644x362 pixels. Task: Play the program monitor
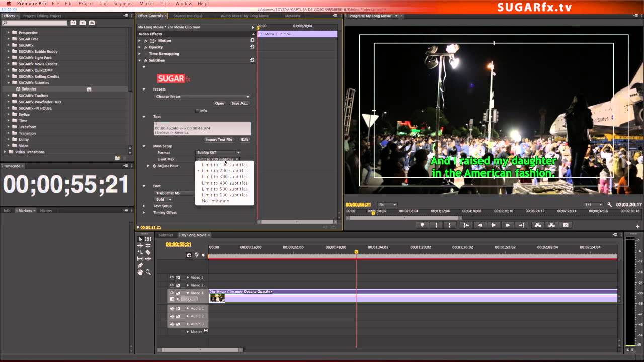(x=494, y=225)
